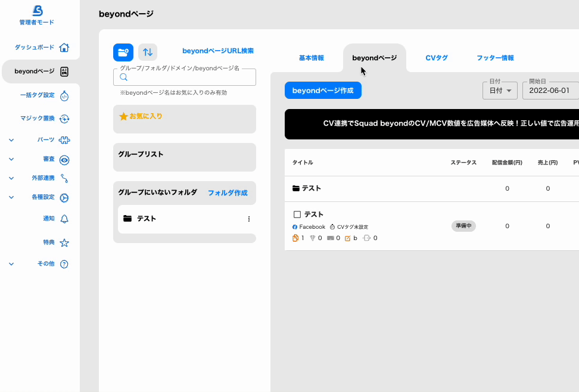This screenshot has height=392, width=579.
Task: Check the テスト page checkbox
Action: pos(297,214)
